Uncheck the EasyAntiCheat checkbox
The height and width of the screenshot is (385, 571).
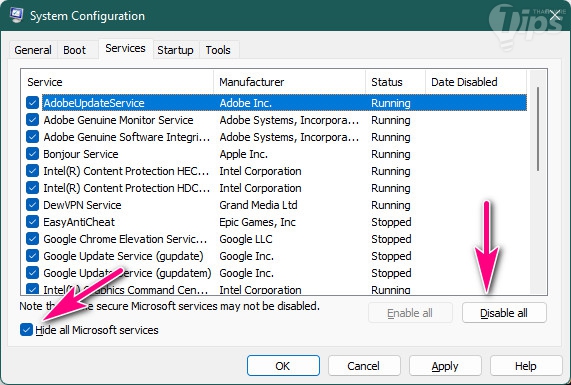pyautogui.click(x=32, y=222)
